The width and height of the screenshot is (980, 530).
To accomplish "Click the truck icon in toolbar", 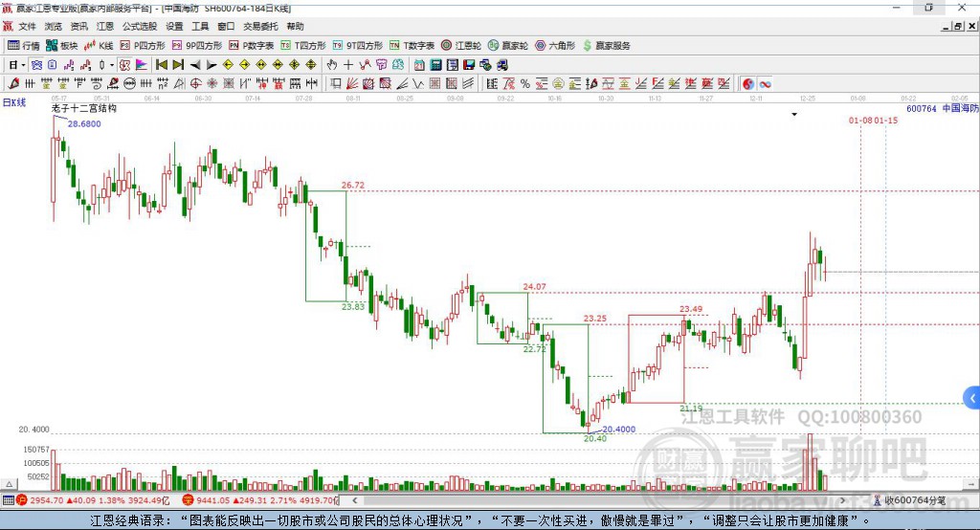I will [x=502, y=64].
